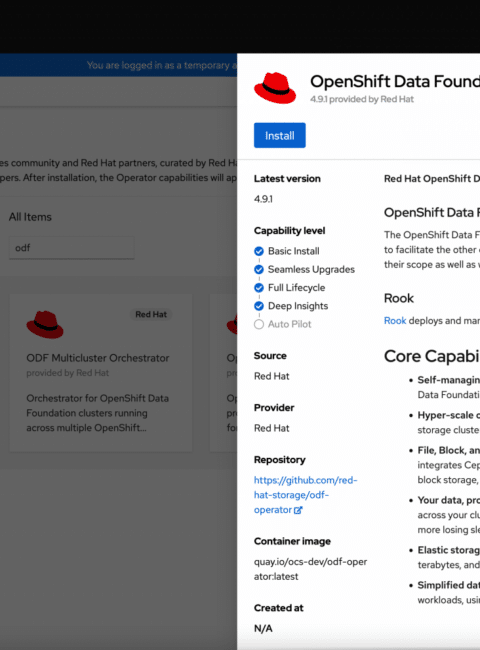The height and width of the screenshot is (650, 480).
Task: Click the Seamless Upgrades label
Action: [311, 269]
